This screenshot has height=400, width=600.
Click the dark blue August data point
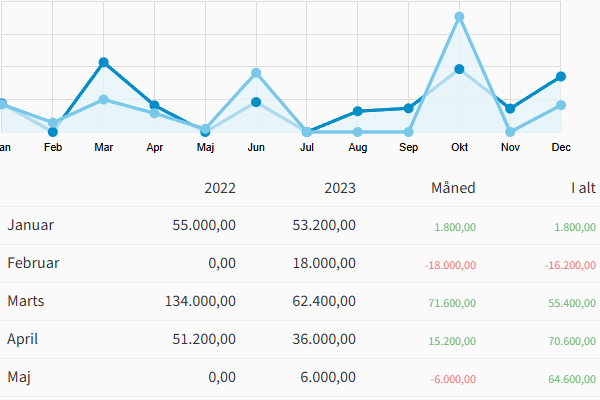[x=358, y=111]
